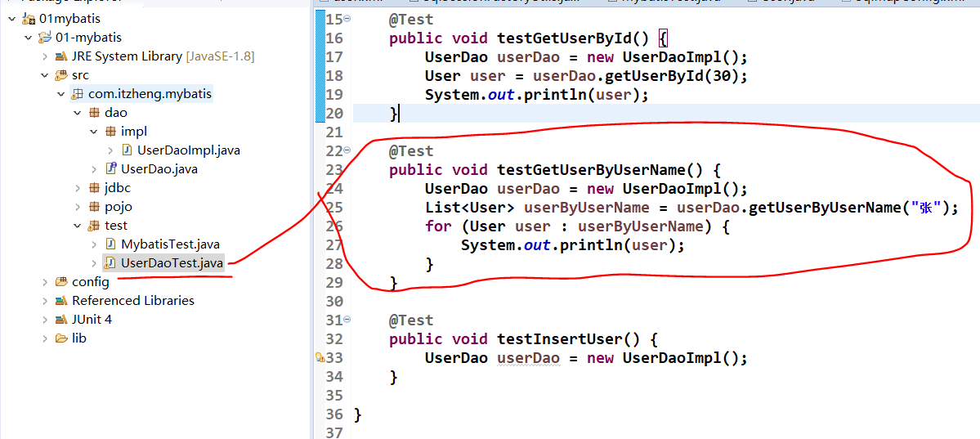Click the JRE System Library icon

pos(61,56)
